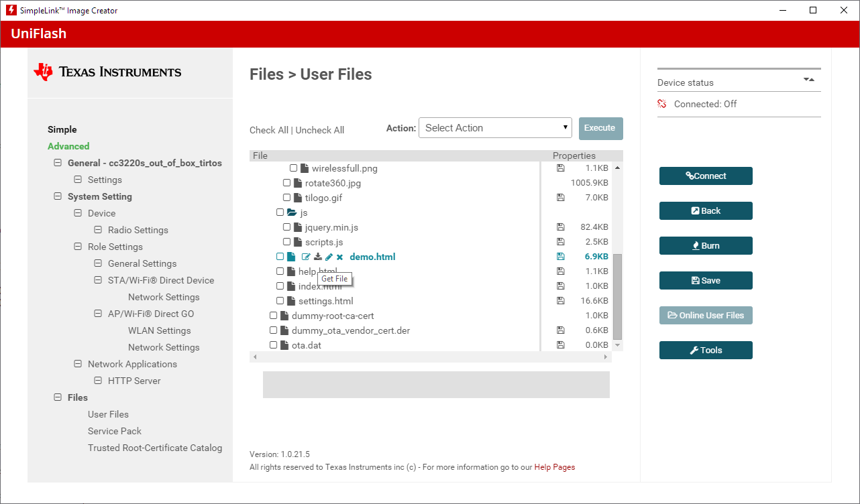
Task: Collapse the STA/Wi-Fi Direct Device node
Action: point(97,280)
